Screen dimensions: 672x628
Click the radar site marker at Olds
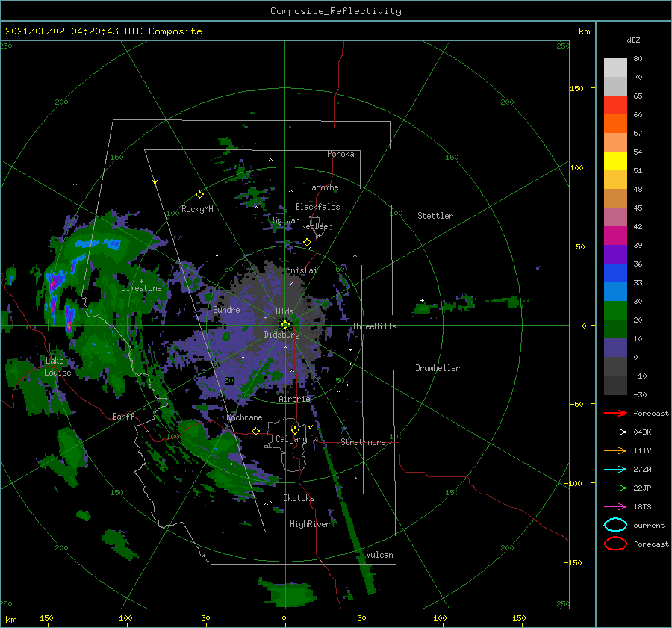coord(285,325)
